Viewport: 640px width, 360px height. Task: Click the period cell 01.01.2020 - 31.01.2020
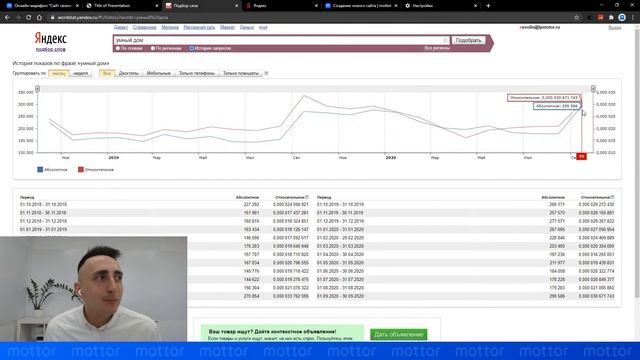[340, 230]
